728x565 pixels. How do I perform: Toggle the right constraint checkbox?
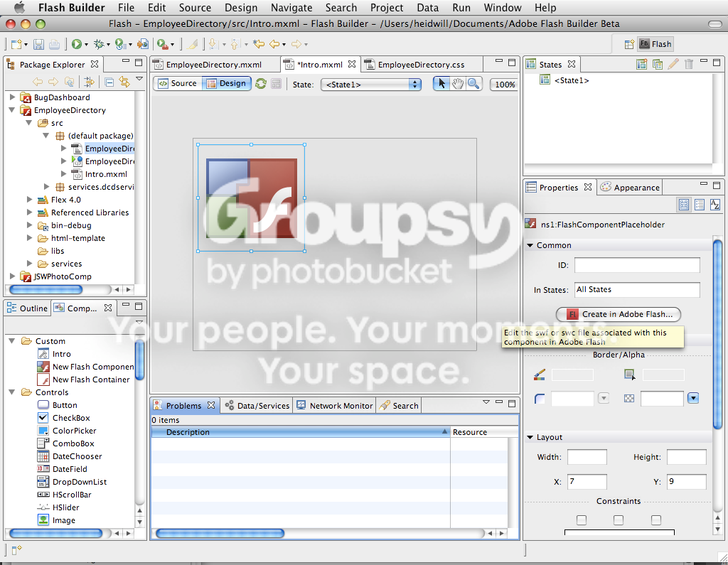coord(656,520)
